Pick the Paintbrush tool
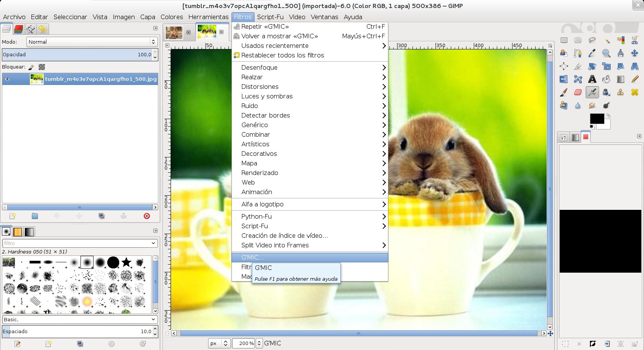 click(x=564, y=92)
